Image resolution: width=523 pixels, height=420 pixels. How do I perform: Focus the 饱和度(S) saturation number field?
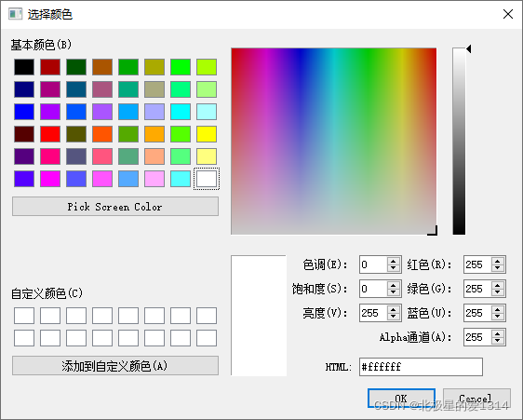tap(373, 289)
